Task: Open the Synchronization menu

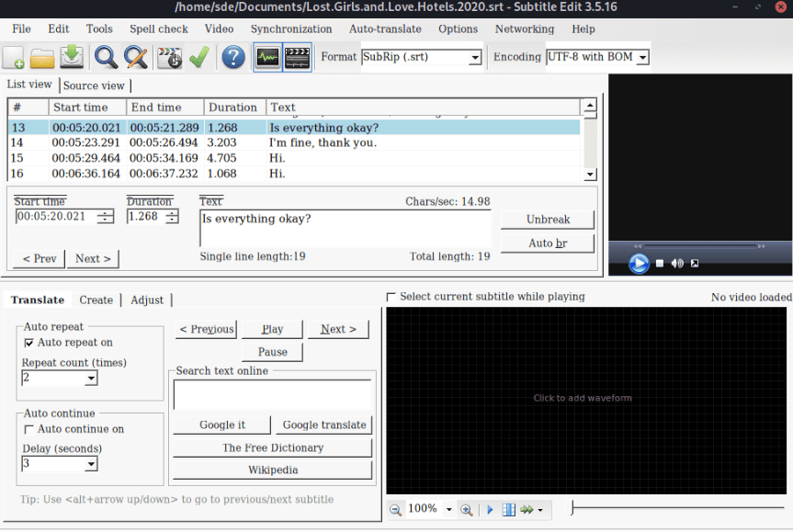Action: (x=291, y=28)
